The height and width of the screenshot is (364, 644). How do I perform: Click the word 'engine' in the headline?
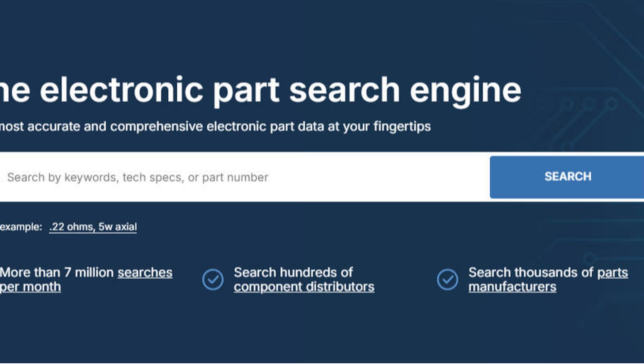[x=465, y=90]
